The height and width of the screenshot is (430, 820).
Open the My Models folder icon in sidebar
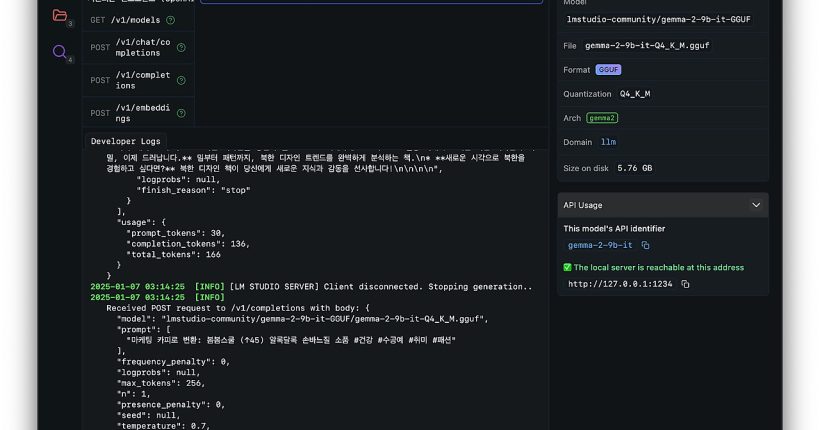click(60, 15)
